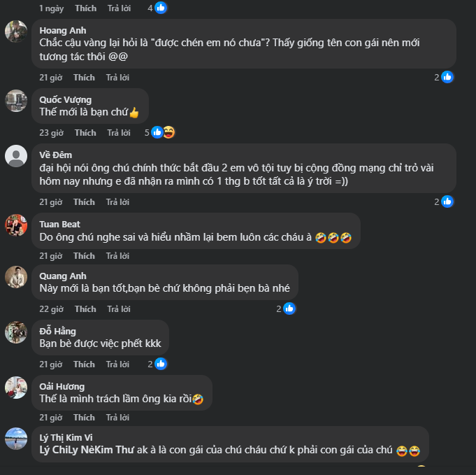Click the like reaction icon on Hoang Anh's comment
This screenshot has width=476, height=475.
[447, 77]
